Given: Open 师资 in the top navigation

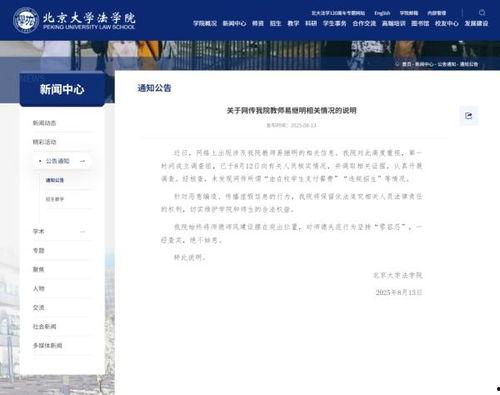Looking at the screenshot, I should (x=258, y=23).
